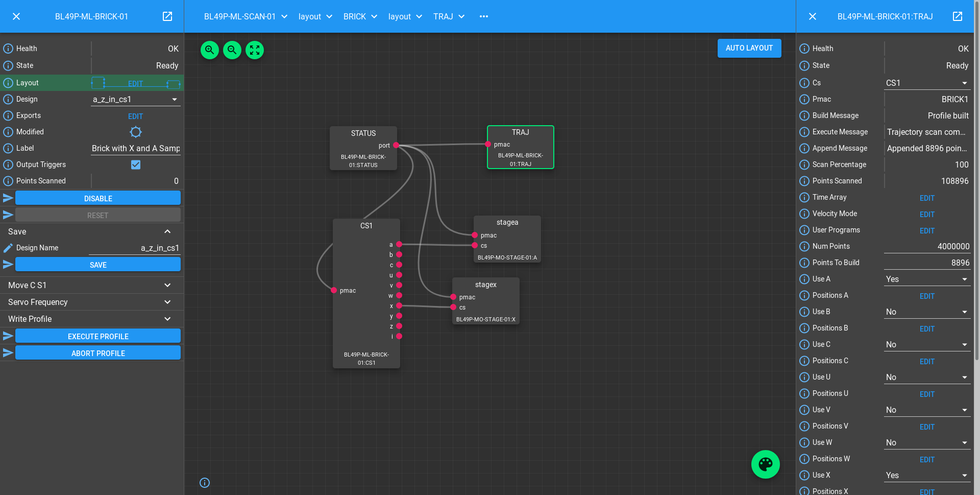Click the info icon next to Health in left panel
The image size is (980, 495).
click(8, 49)
